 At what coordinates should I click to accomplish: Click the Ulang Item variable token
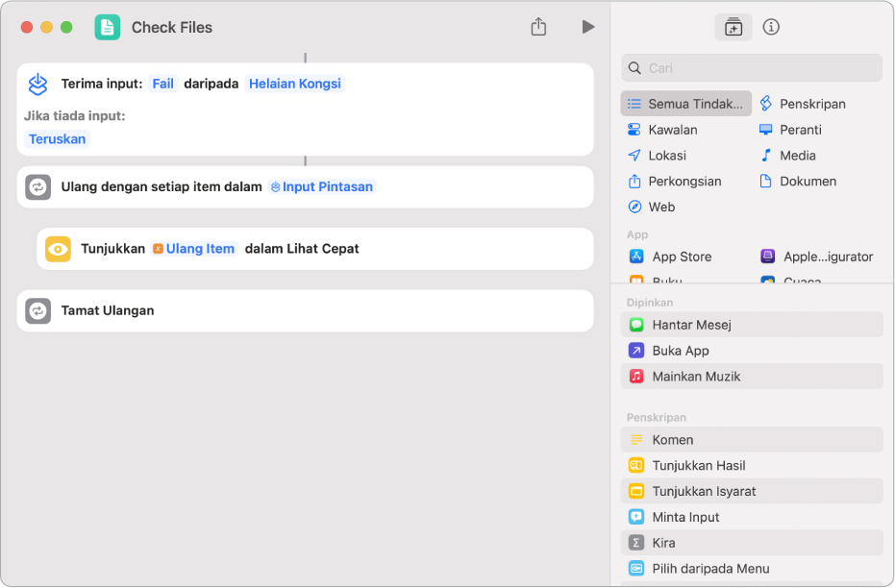194,249
